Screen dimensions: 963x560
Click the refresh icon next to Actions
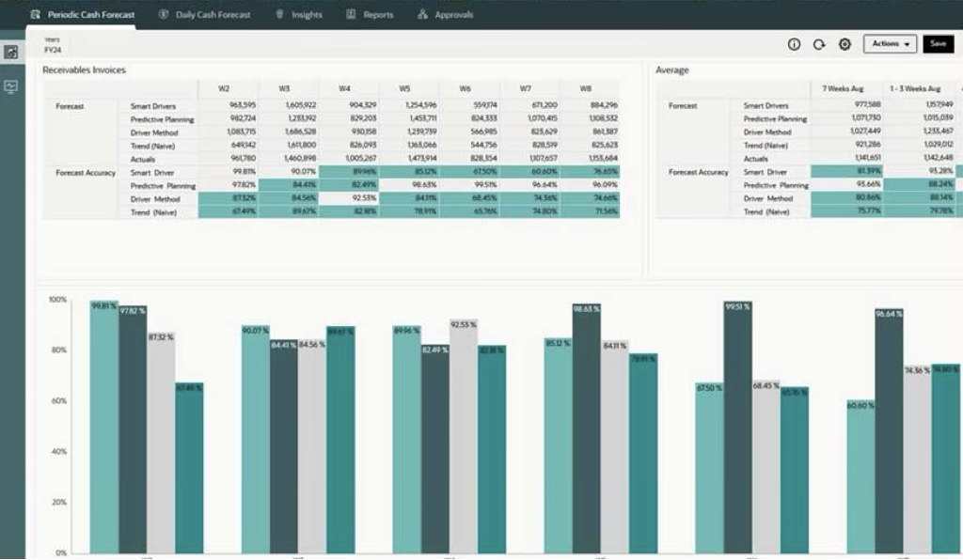click(819, 44)
